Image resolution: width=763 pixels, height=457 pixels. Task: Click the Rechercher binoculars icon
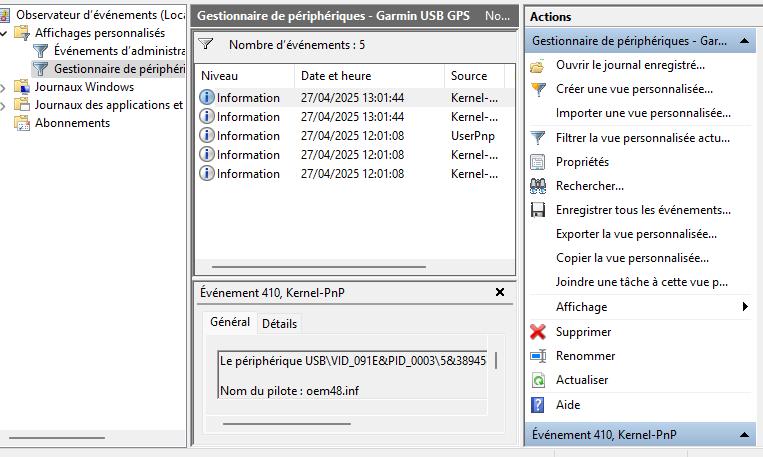[x=538, y=186]
